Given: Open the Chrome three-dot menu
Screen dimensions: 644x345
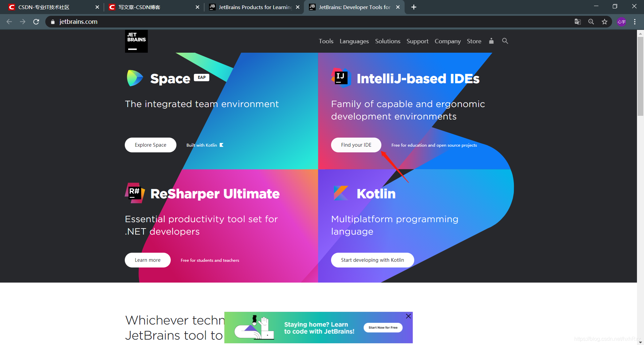Looking at the screenshot, I should pos(635,22).
